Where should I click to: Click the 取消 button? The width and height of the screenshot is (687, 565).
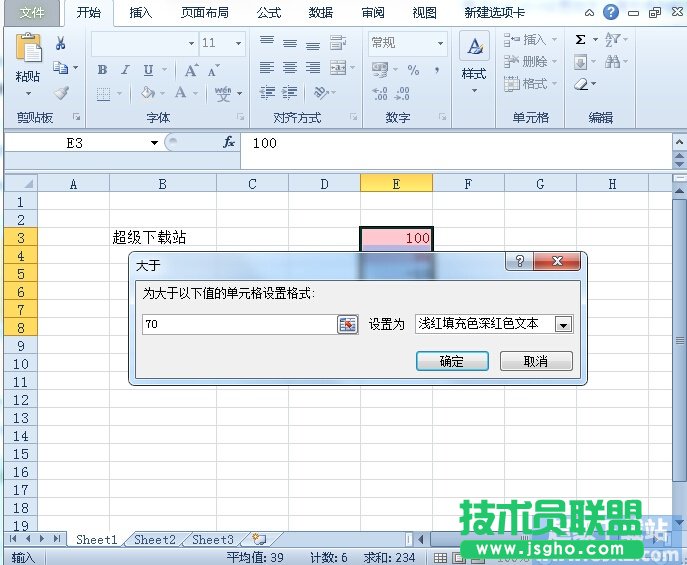[536, 361]
